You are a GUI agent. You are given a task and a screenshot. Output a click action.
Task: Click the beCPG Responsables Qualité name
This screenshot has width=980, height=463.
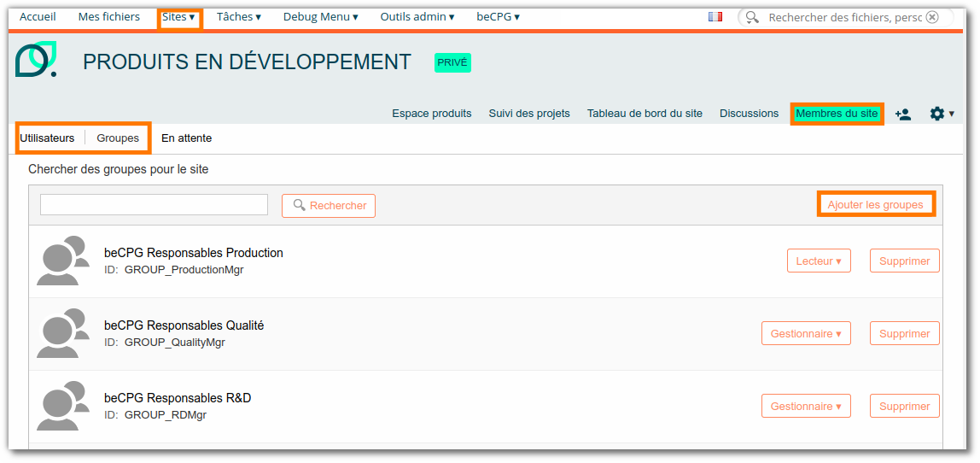tap(184, 325)
